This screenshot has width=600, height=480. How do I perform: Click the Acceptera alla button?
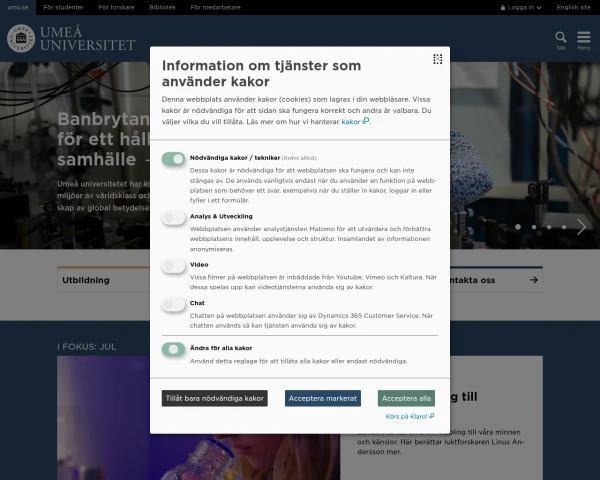406,398
